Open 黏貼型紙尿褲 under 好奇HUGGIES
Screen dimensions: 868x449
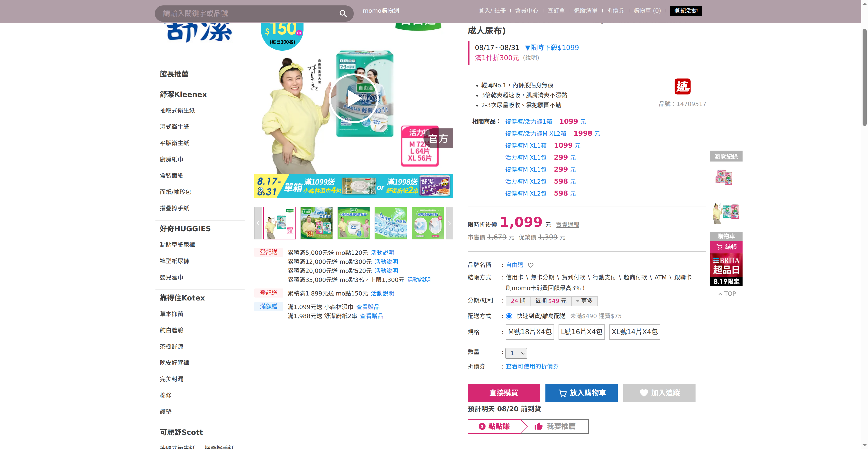(x=177, y=245)
